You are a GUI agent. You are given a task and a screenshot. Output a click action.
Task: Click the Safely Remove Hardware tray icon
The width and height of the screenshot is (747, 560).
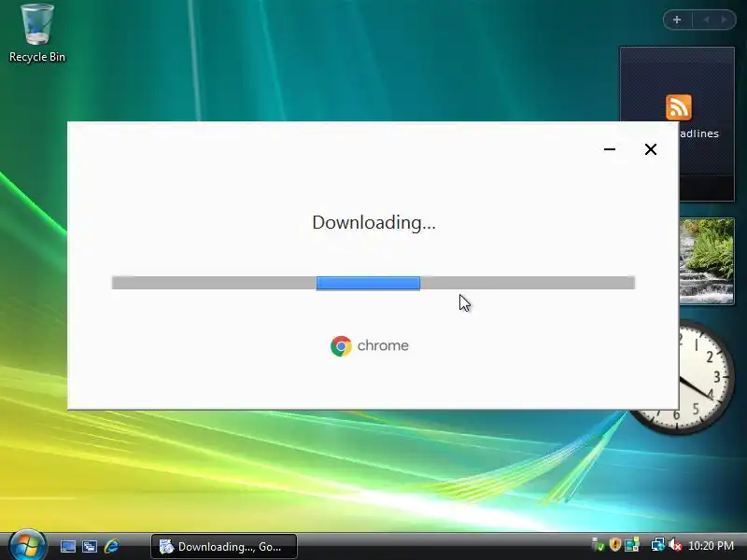pyautogui.click(x=598, y=545)
